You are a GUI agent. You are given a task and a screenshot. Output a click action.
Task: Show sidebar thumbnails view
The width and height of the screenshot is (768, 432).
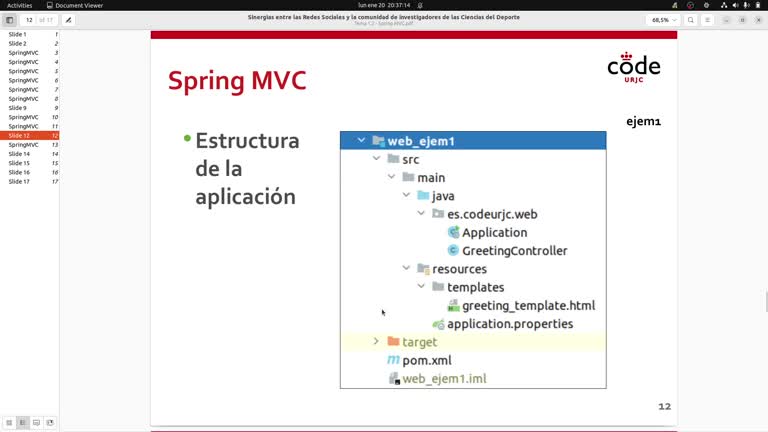9,422
